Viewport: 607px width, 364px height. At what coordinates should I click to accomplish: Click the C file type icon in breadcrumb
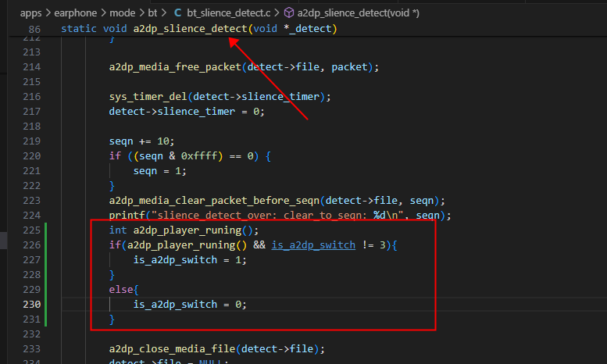pyautogui.click(x=177, y=12)
